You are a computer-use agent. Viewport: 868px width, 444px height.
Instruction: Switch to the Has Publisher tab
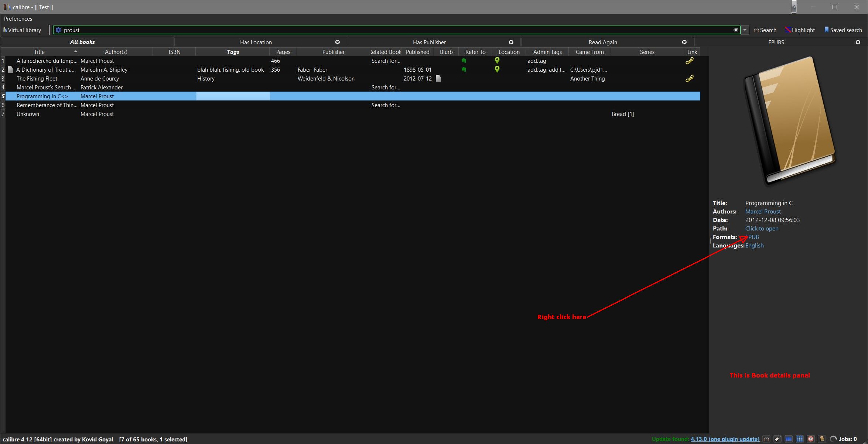click(x=429, y=42)
